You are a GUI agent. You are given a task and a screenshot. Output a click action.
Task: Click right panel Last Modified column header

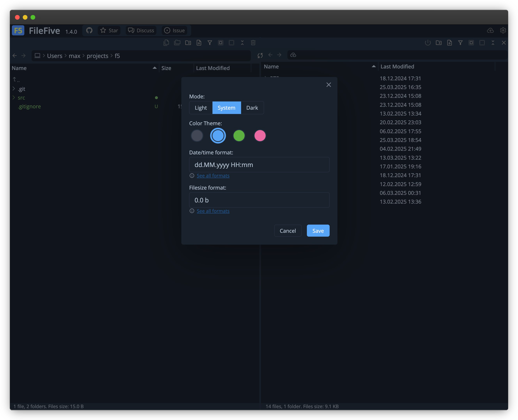click(397, 66)
